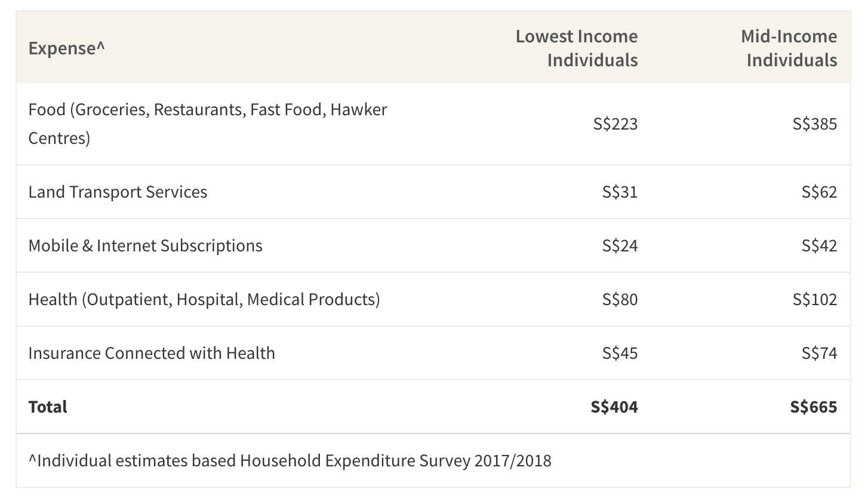868x498 pixels.
Task: Select the Food expense row label
Action: 208,124
